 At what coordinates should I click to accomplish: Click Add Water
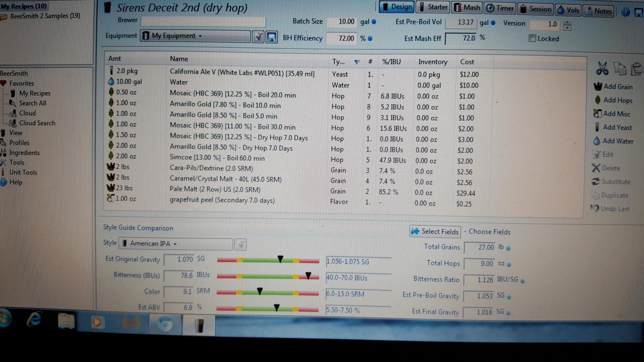pos(613,141)
